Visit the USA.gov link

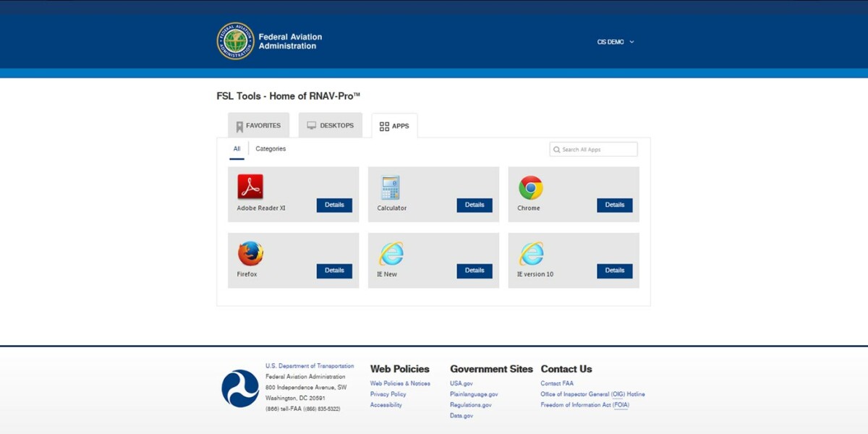(461, 383)
